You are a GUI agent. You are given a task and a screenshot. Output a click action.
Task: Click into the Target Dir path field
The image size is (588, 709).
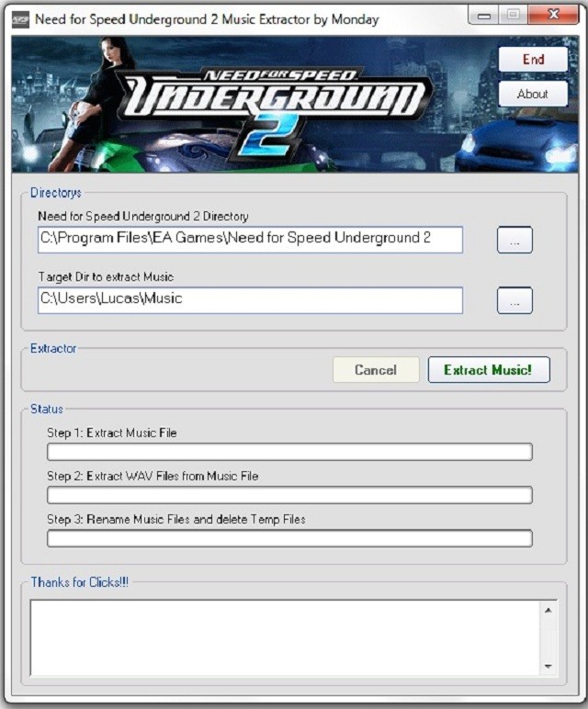click(250, 299)
